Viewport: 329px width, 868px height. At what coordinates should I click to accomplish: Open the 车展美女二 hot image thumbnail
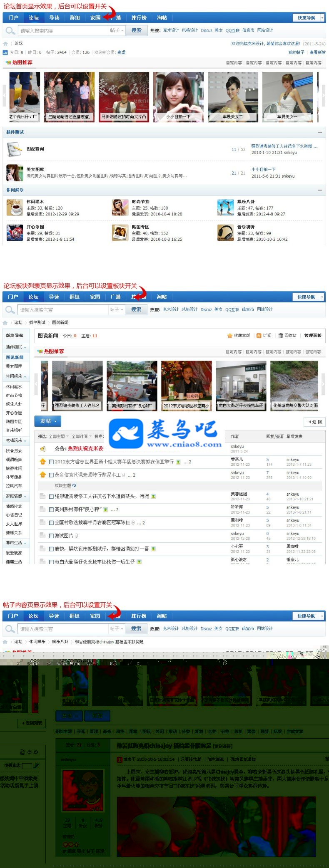tap(232, 97)
